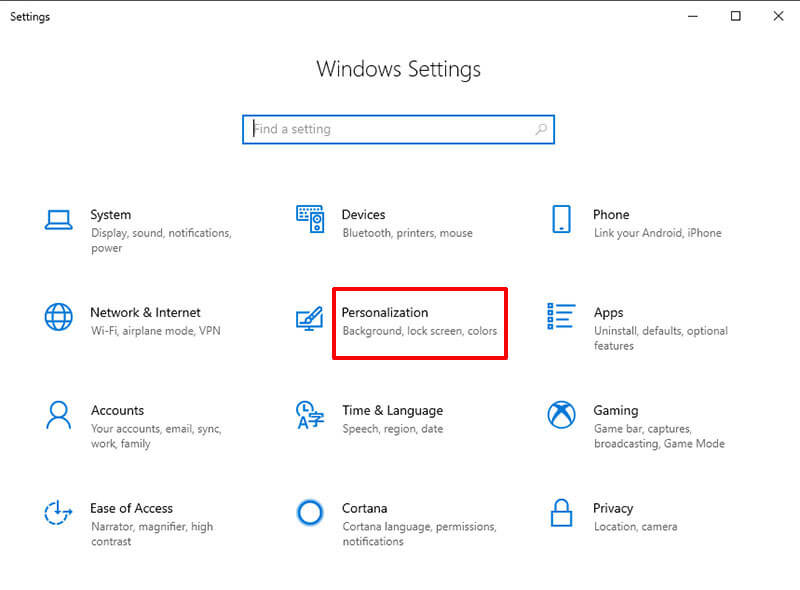Choose the Time & Language title
Screen dimensions: 800x590
pyautogui.click(x=393, y=410)
